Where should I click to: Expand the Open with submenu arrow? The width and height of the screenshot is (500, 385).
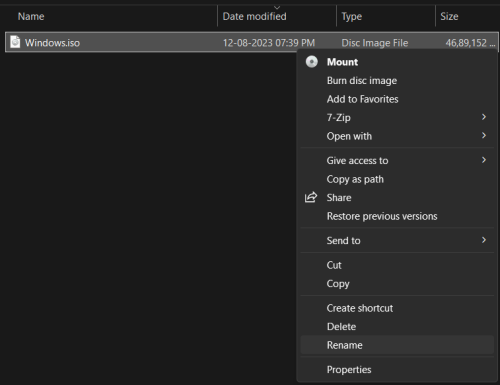484,135
